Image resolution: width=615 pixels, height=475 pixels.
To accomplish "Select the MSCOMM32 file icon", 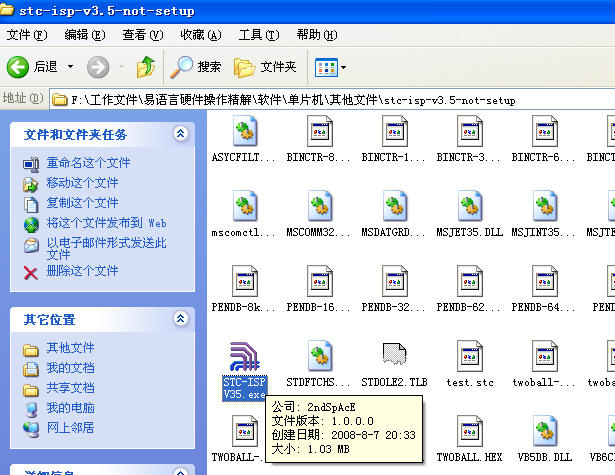I will pyautogui.click(x=320, y=208).
